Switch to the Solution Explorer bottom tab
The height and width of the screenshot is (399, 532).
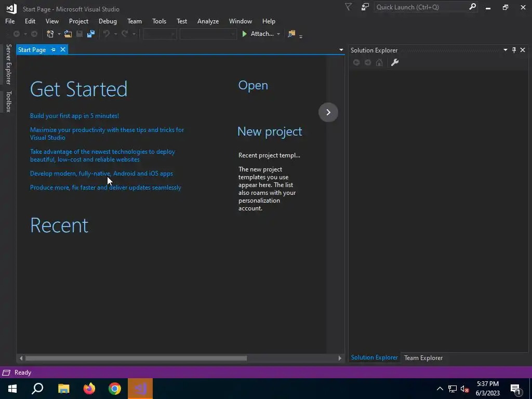pos(374,357)
